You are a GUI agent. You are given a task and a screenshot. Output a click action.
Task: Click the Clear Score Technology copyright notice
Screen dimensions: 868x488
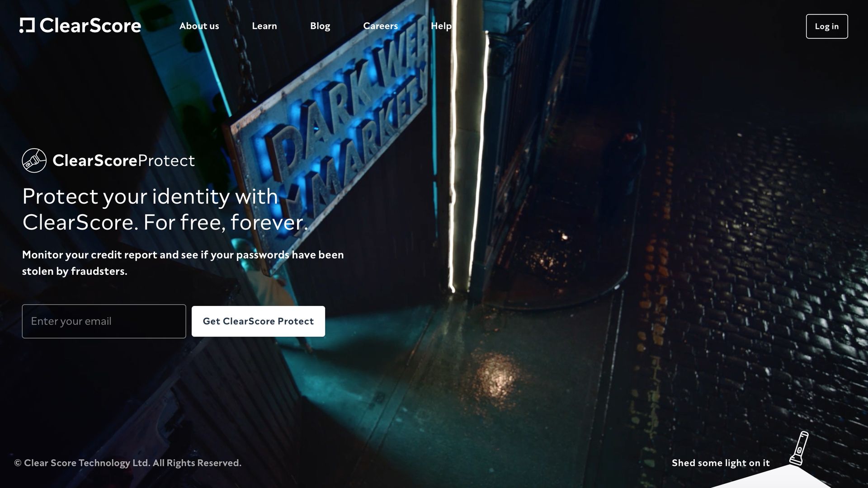click(x=128, y=463)
